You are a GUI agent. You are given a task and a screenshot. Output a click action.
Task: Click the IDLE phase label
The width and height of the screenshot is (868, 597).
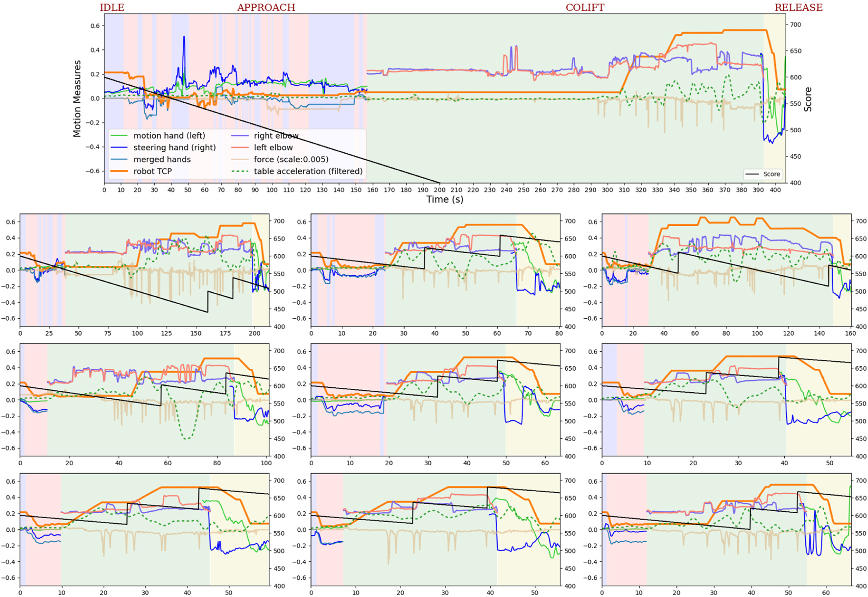coord(112,7)
